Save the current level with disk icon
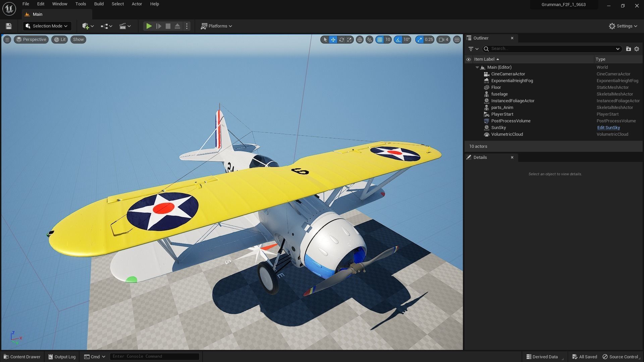 (x=9, y=26)
